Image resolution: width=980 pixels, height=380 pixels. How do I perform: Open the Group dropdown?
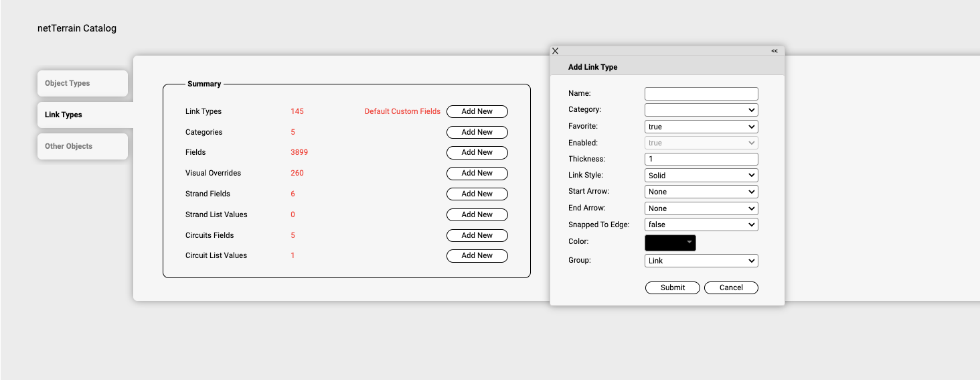[701, 261]
